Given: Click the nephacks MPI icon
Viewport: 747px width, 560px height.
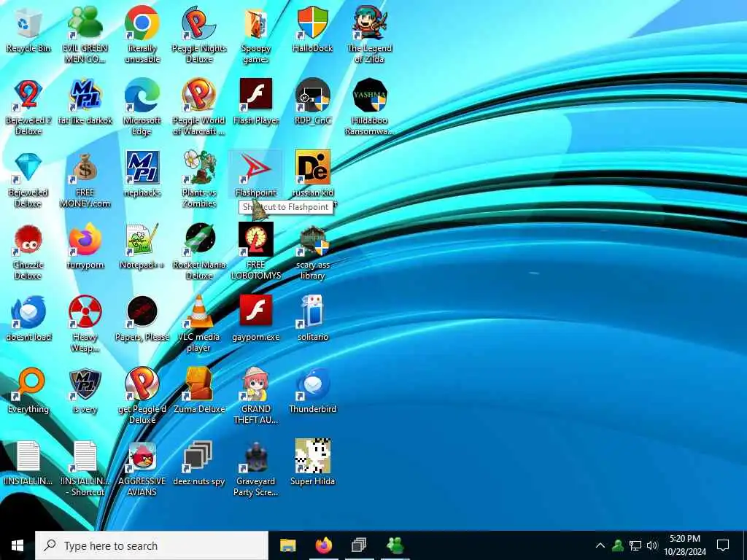Looking at the screenshot, I should (142, 175).
